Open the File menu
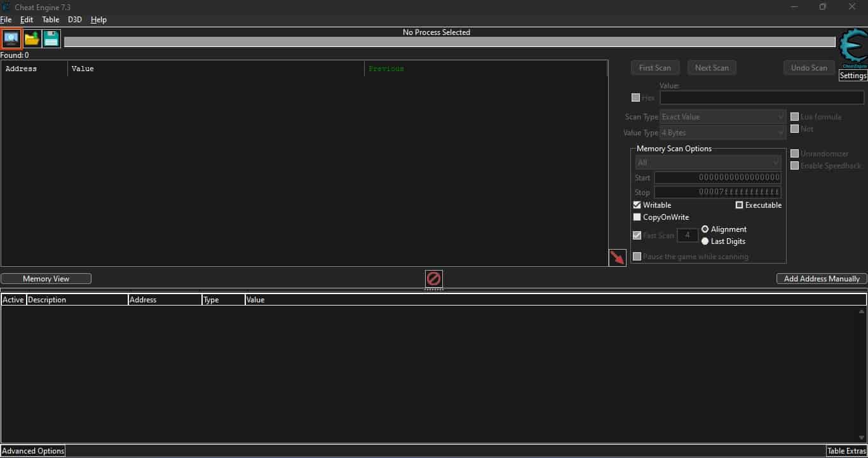The height and width of the screenshot is (458, 868). point(6,20)
